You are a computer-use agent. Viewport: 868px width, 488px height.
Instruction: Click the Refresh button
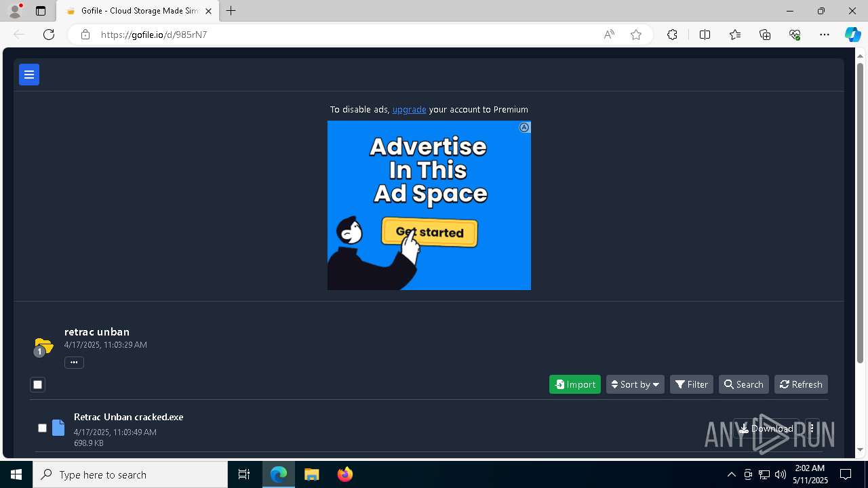point(801,384)
